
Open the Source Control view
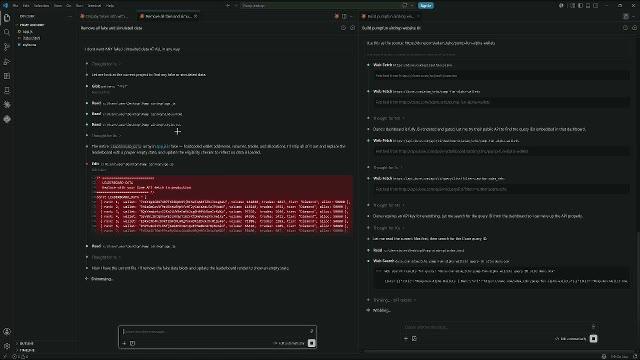7,47
